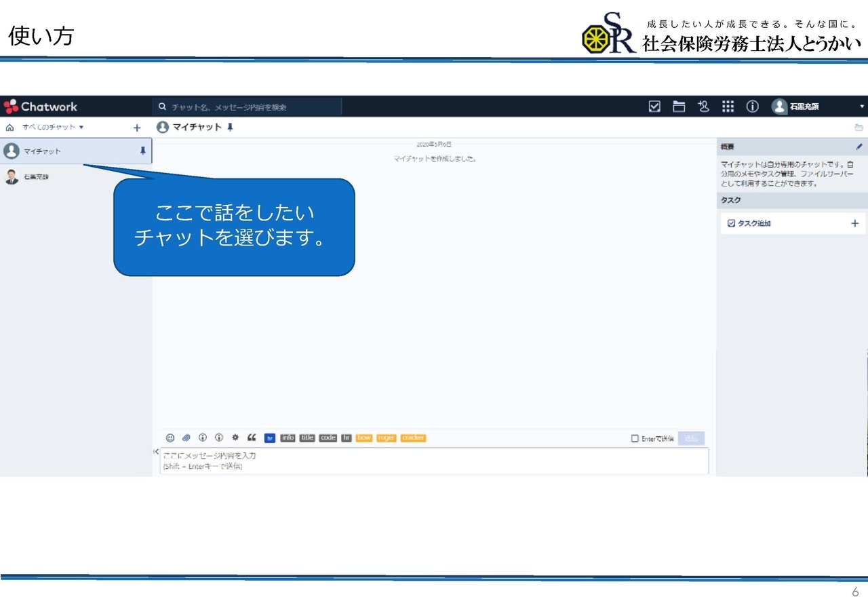Image resolution: width=868 pixels, height=614 pixels.
Task: Insert the roger emoticon tag
Action: [x=387, y=438]
